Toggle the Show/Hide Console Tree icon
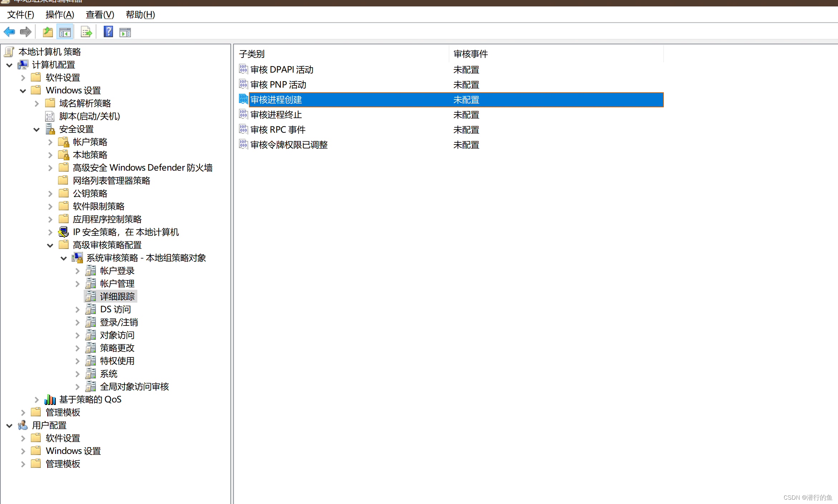 click(65, 32)
